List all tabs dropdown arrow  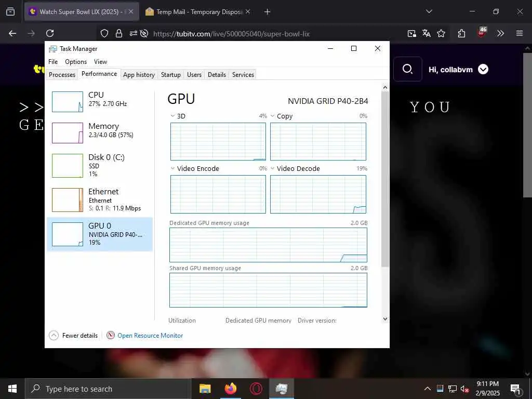click(429, 11)
